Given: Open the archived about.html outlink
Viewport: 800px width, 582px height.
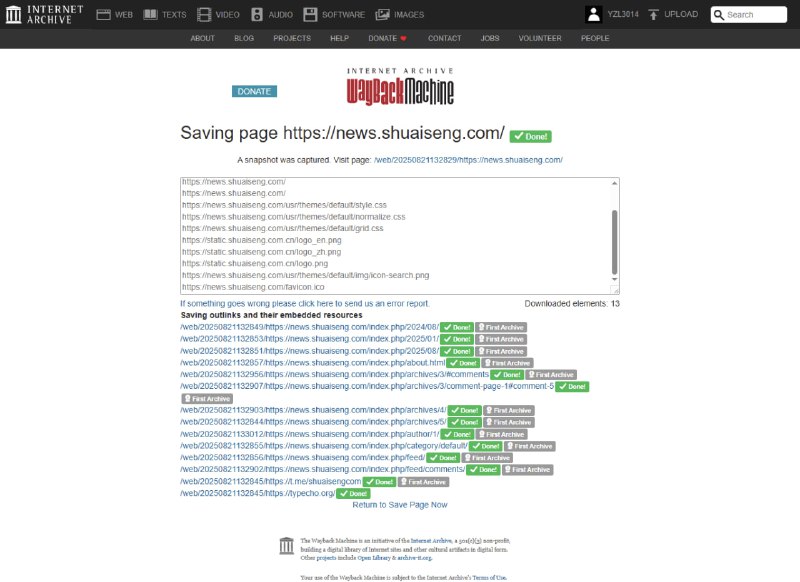Looking at the screenshot, I should pos(319,363).
